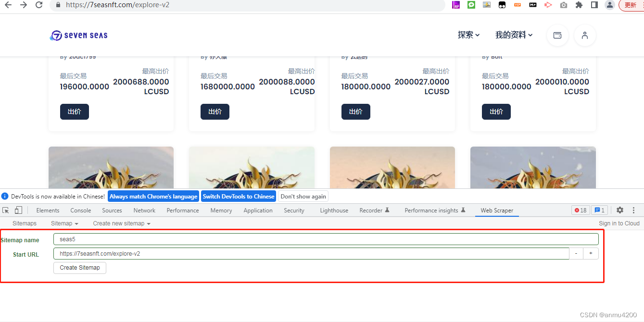Click the blue issues count badge
The image size is (644, 322).
[x=599, y=211]
